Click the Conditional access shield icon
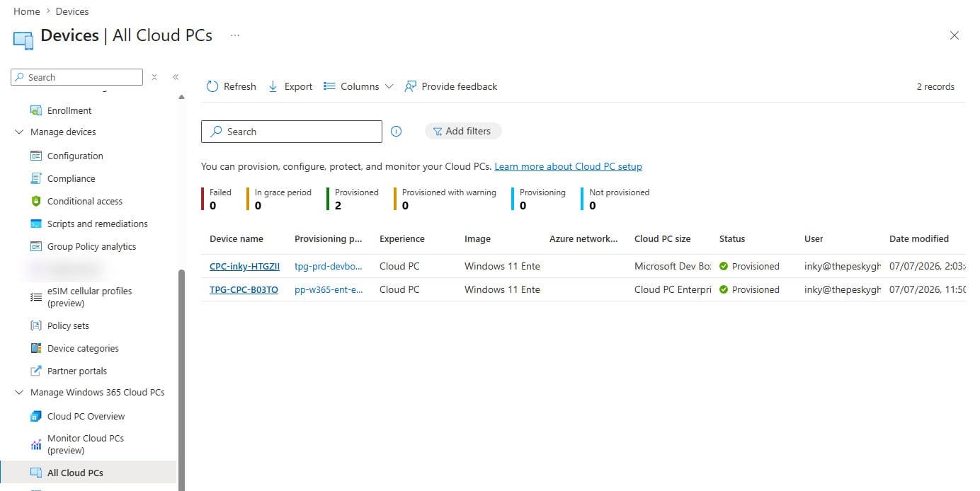 [x=36, y=201]
